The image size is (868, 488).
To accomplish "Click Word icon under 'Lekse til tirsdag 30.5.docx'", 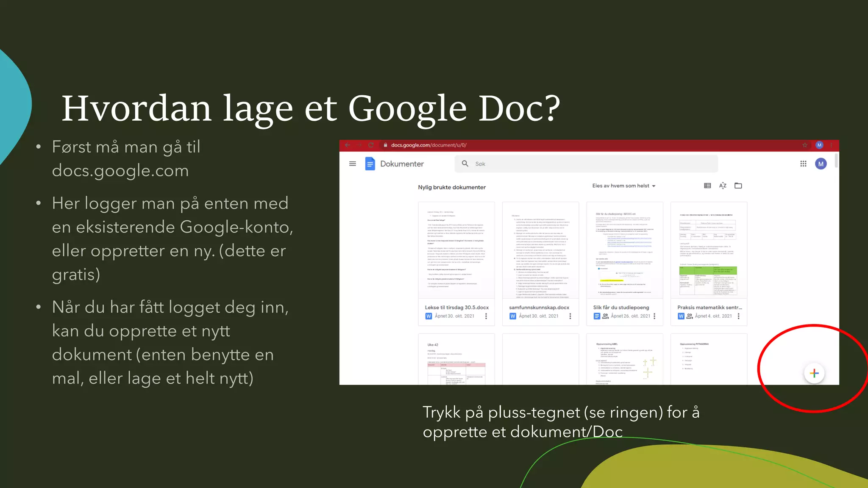I will (428, 316).
